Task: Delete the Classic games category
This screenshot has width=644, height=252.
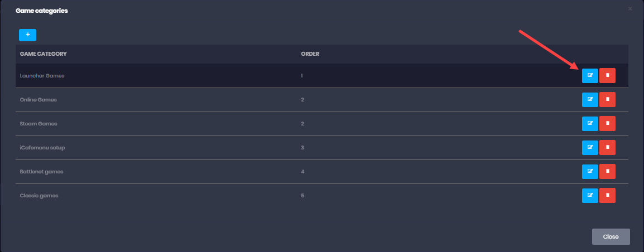Action: pos(607,196)
